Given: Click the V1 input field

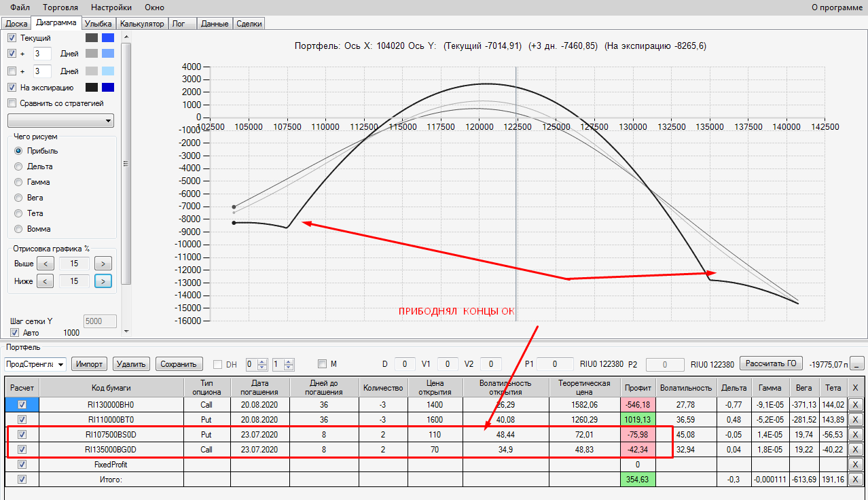Looking at the screenshot, I should pyautogui.click(x=448, y=364).
